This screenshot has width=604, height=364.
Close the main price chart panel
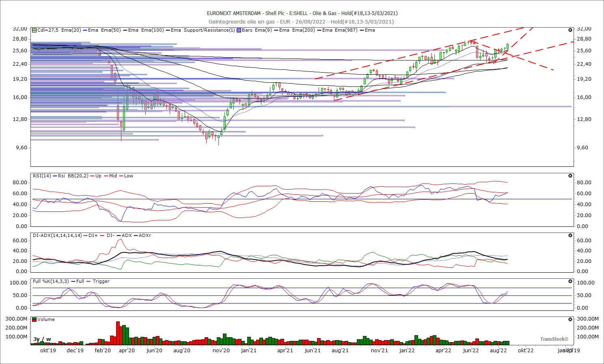(x=570, y=30)
